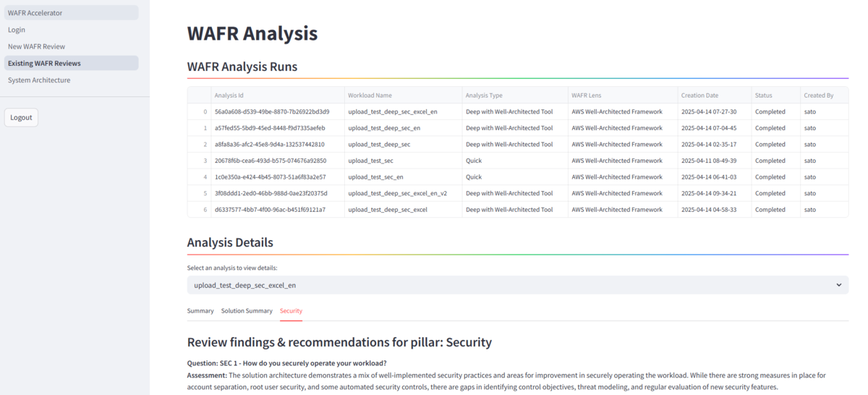Click row index 0 in the table
The width and height of the screenshot is (868, 395).
click(199, 112)
